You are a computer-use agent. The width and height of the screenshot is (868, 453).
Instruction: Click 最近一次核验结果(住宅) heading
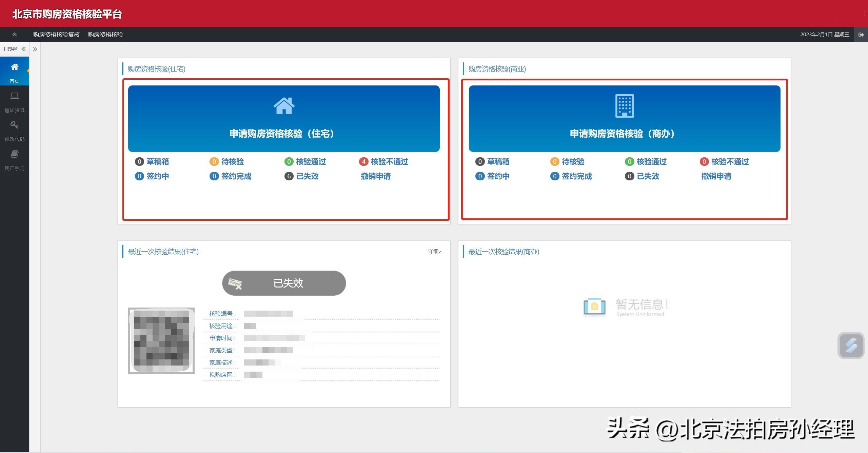(x=163, y=252)
